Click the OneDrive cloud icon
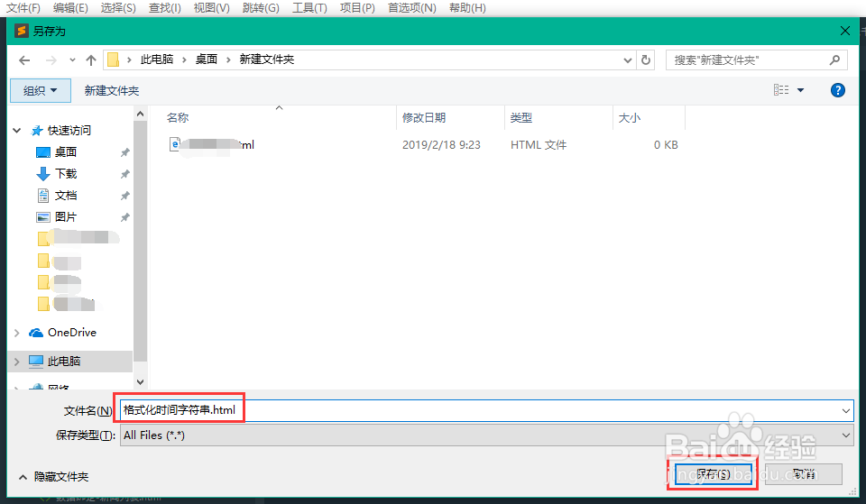This screenshot has width=866, height=504. point(36,333)
